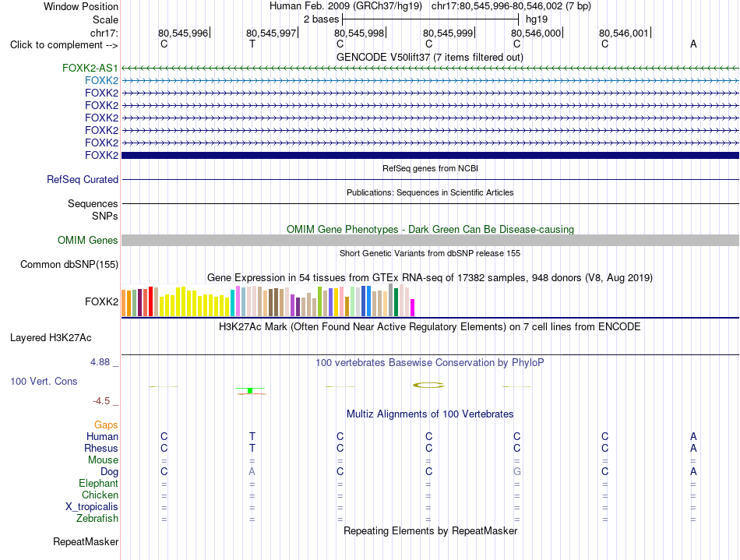Image resolution: width=740 pixels, height=560 pixels.
Task: Click the X_tropicalis species label
Action: point(92,507)
